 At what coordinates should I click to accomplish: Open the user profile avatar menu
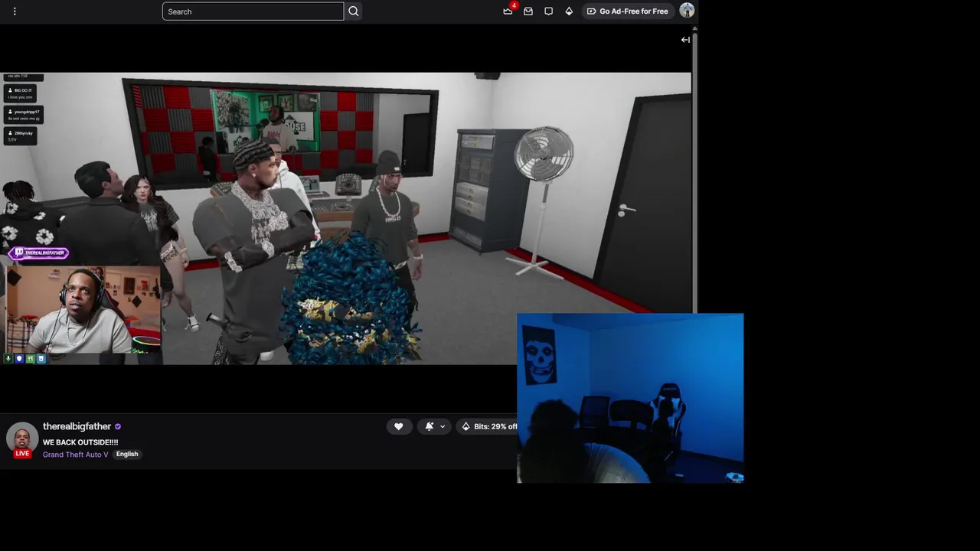[687, 11]
